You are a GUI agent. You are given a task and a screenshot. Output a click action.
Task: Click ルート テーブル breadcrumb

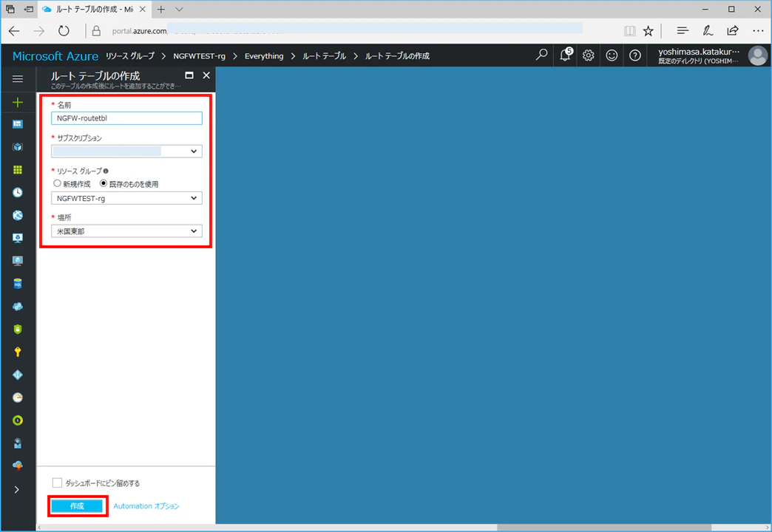(324, 56)
